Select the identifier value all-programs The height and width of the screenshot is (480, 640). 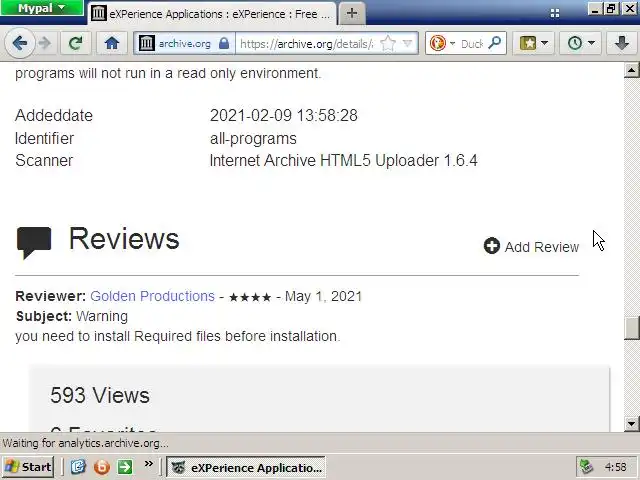(253, 139)
